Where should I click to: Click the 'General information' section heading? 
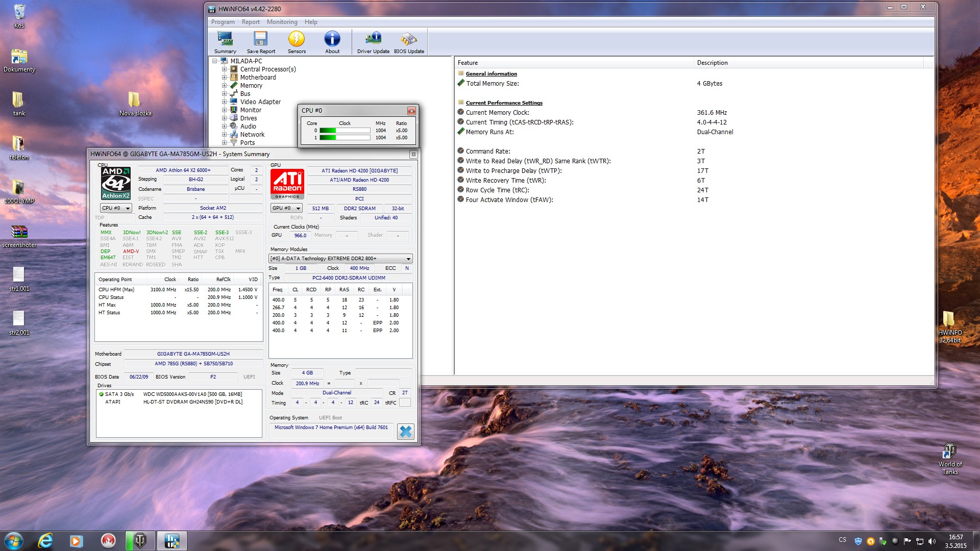[x=491, y=74]
